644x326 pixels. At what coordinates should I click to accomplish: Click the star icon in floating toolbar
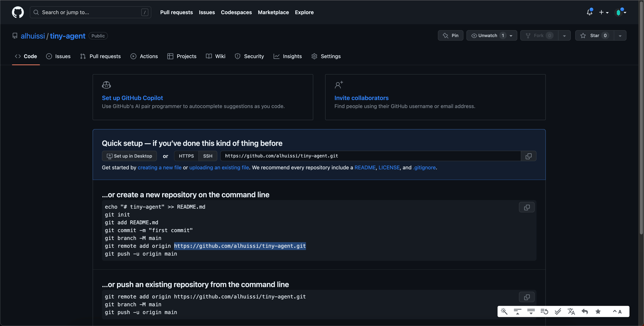[598, 312]
